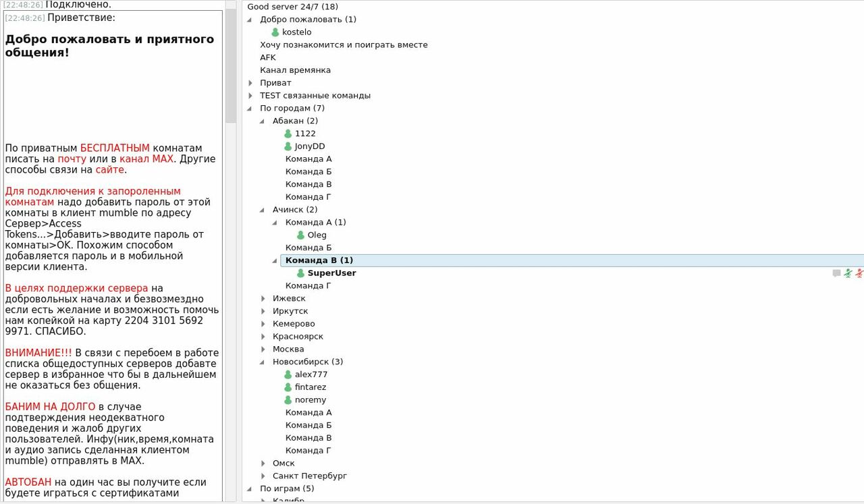The image size is (864, 504).
Task: Click Oleg's green user icon
Action: [300, 235]
